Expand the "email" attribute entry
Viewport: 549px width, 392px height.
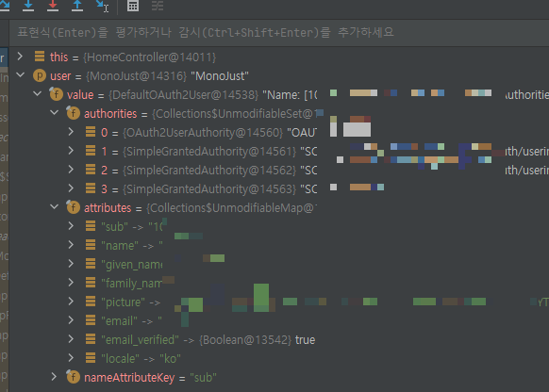coord(71,320)
